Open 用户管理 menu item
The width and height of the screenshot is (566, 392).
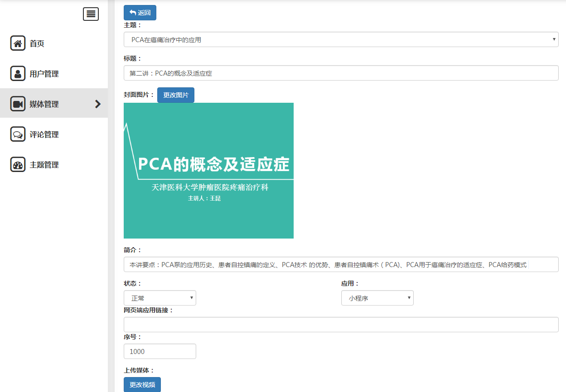click(44, 74)
